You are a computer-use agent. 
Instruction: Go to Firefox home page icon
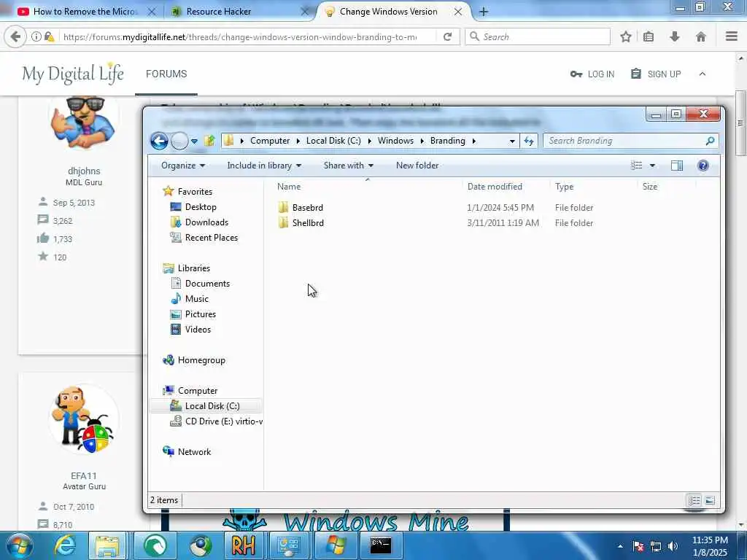[701, 36]
